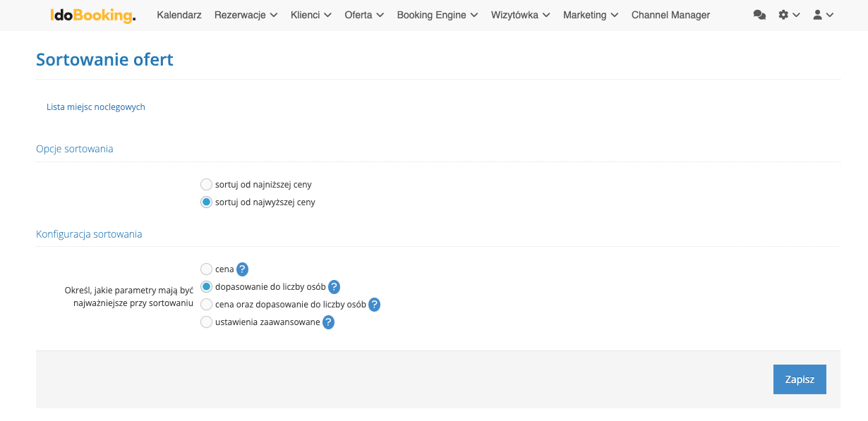
Task: Go to Channel Manager
Action: 670,15
